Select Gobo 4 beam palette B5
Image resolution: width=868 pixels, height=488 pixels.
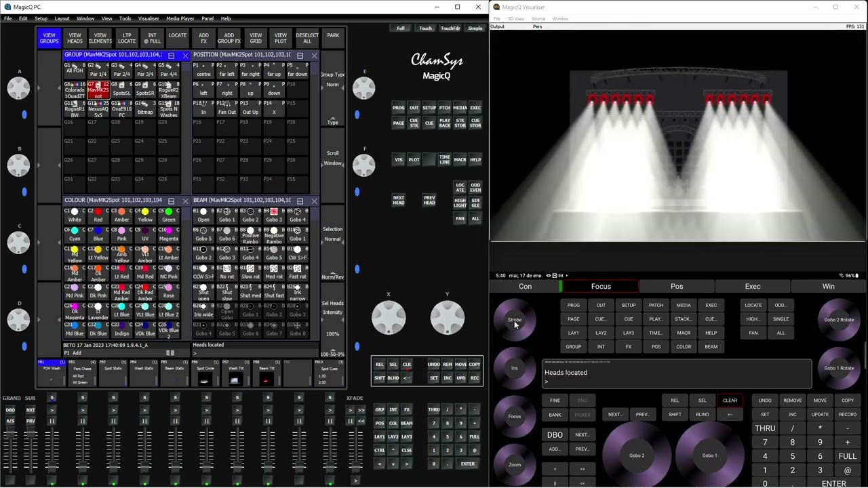[x=297, y=216]
